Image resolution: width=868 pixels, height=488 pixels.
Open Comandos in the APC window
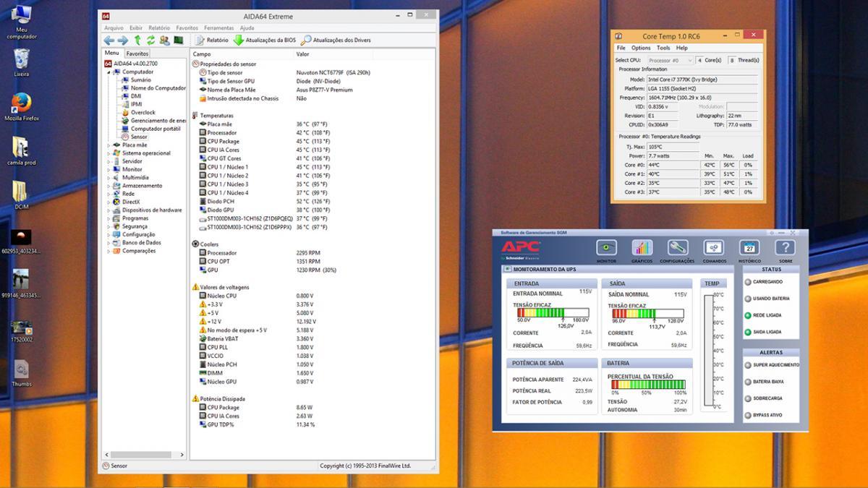(x=714, y=251)
